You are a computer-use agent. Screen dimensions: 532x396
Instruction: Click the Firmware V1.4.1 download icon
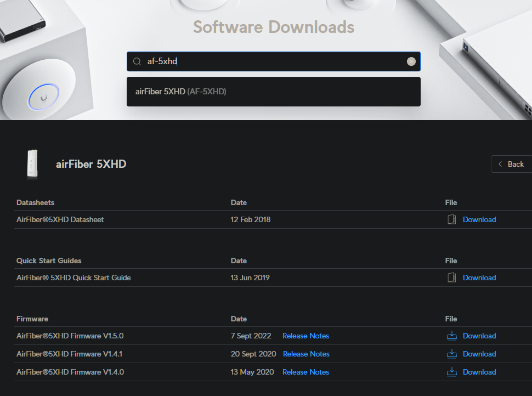coord(451,354)
